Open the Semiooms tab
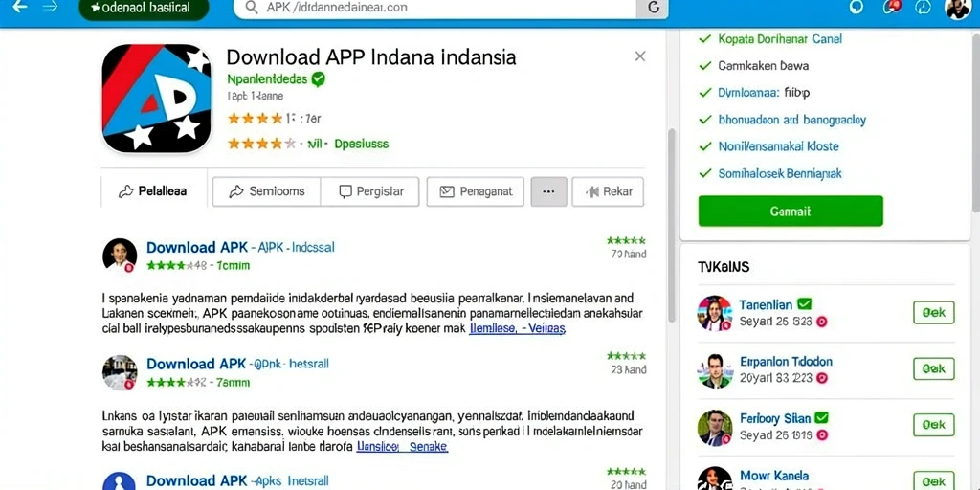This screenshot has height=490, width=980. [267, 191]
